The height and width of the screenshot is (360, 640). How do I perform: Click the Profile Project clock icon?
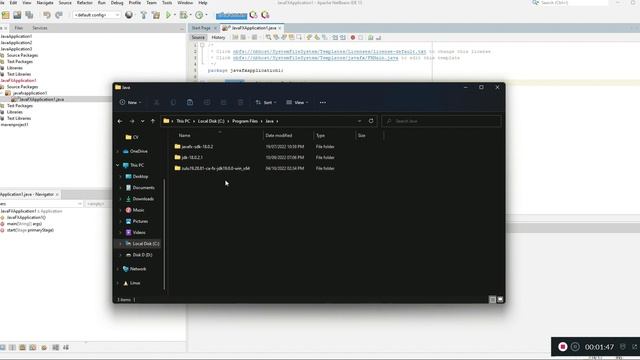199,15
